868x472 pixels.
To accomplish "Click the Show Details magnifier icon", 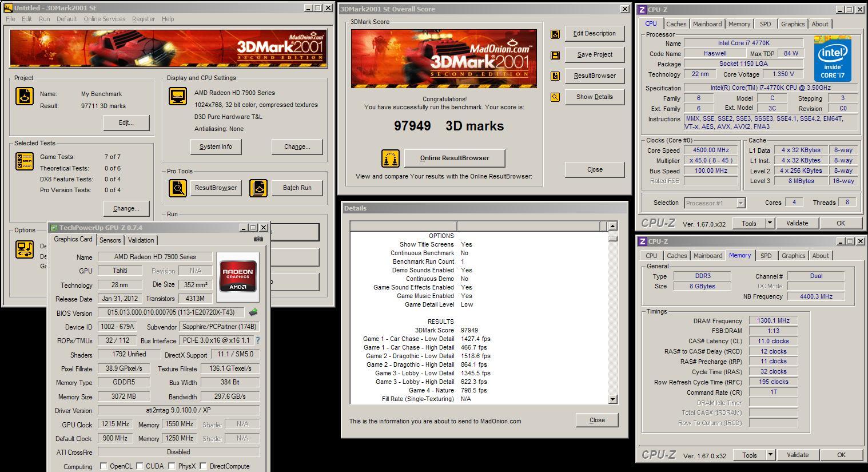I will [x=555, y=97].
